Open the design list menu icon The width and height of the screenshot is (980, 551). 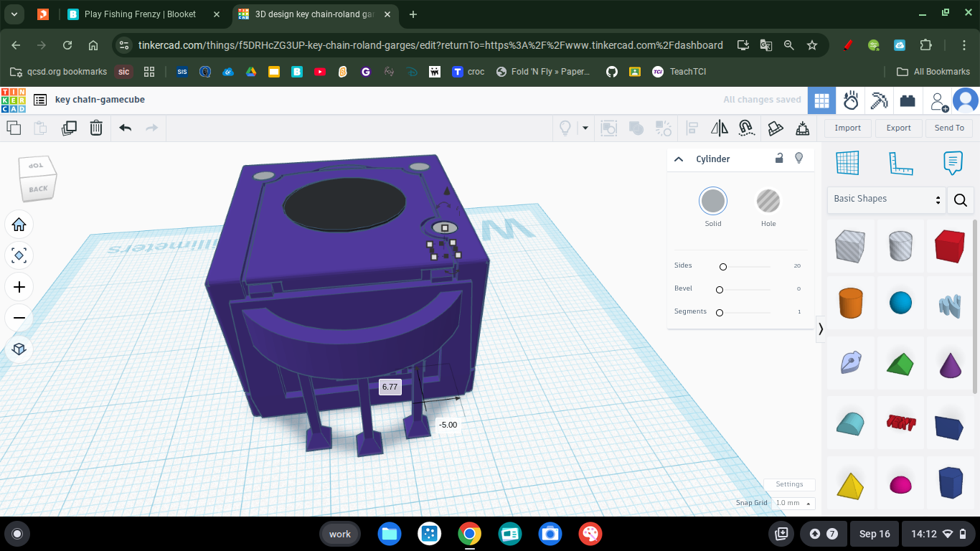40,100
